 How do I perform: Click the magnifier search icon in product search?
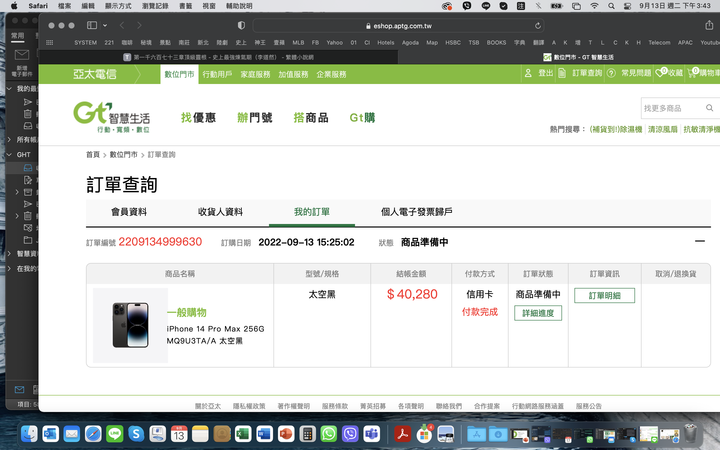tap(709, 108)
